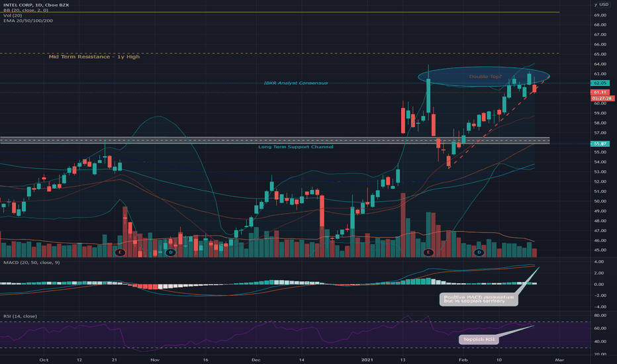The height and width of the screenshot is (364, 617).
Task: Click the 'Toppish RSI' callout box
Action: point(479,340)
